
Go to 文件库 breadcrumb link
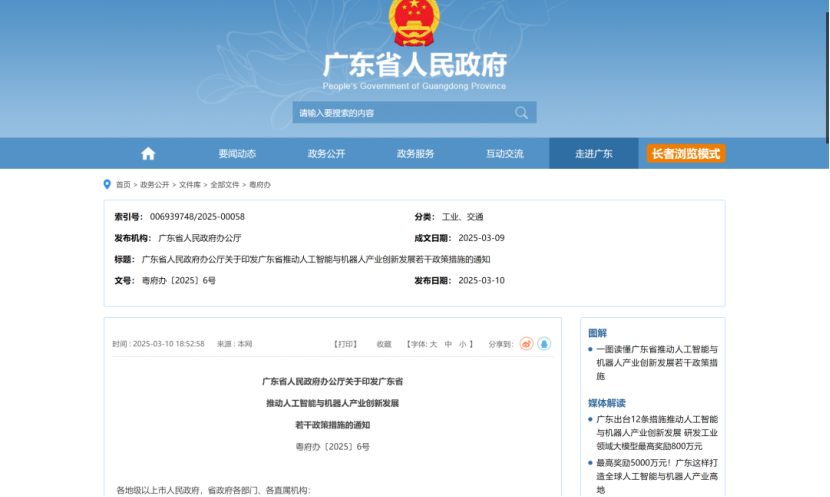(190, 185)
